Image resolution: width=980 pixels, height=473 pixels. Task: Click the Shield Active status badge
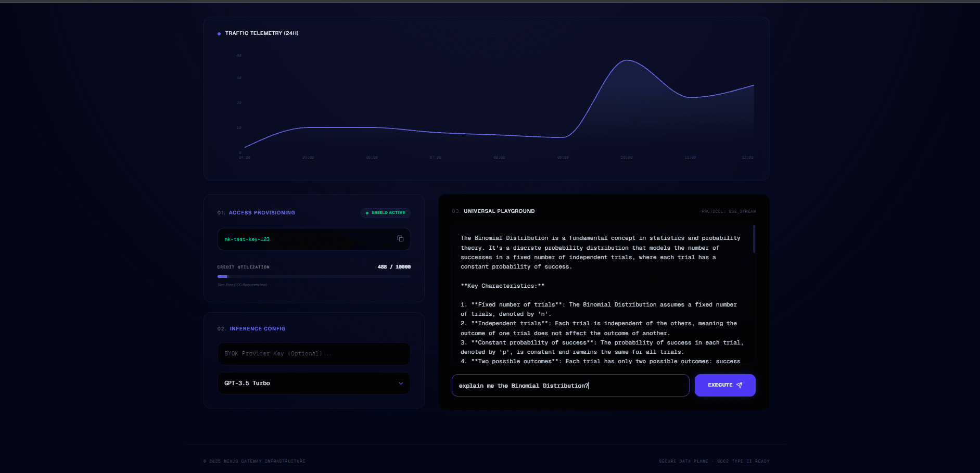coord(386,213)
